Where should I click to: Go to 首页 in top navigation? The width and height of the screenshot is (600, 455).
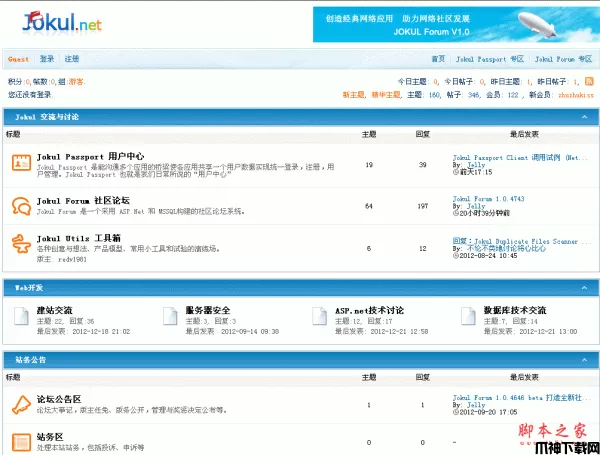(x=438, y=59)
